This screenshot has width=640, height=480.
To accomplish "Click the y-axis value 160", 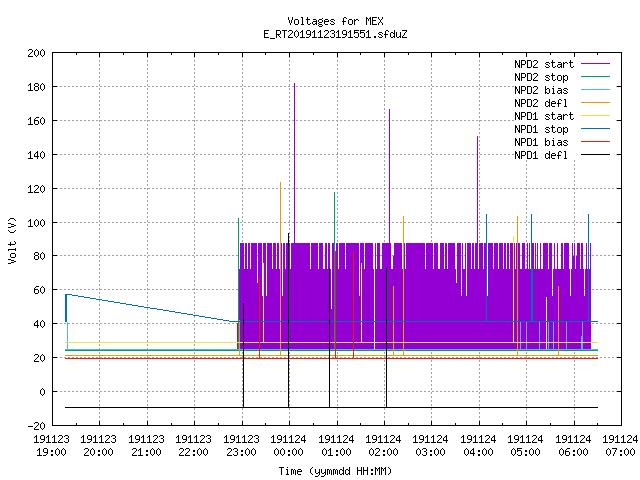I will click(x=36, y=121).
